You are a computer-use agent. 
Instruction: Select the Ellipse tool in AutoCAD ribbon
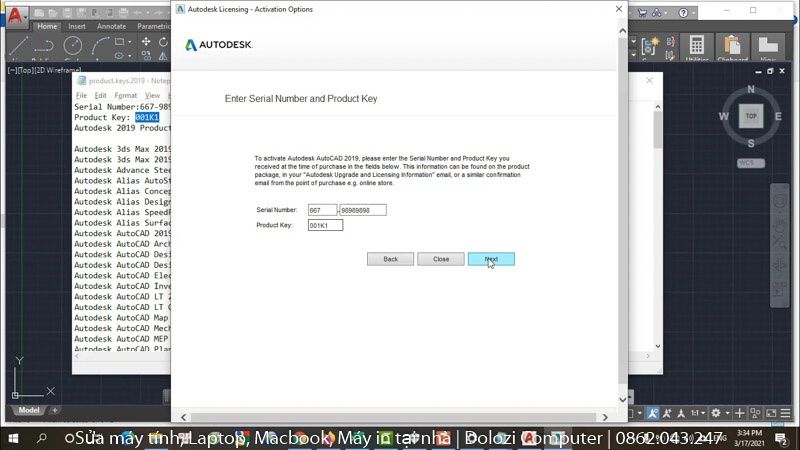pyautogui.click(x=119, y=56)
